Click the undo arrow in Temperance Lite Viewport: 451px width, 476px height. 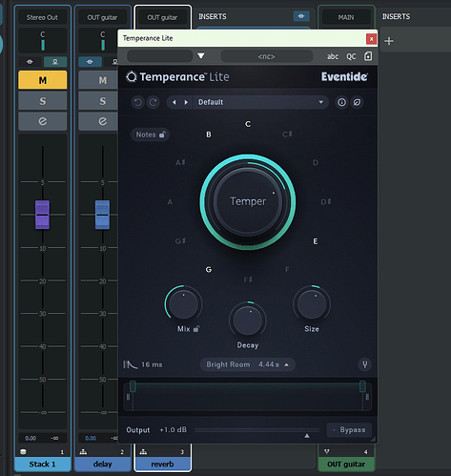click(138, 102)
